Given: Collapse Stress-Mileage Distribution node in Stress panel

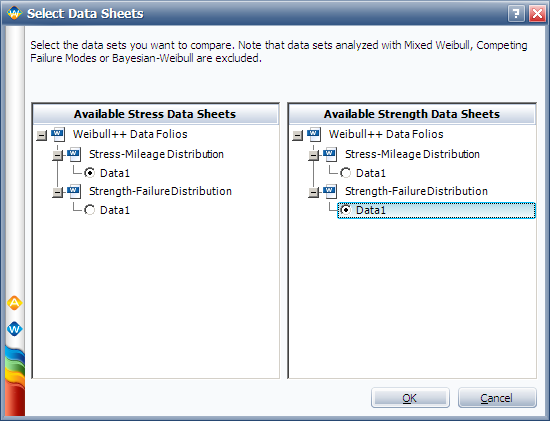Looking at the screenshot, I should point(58,155).
